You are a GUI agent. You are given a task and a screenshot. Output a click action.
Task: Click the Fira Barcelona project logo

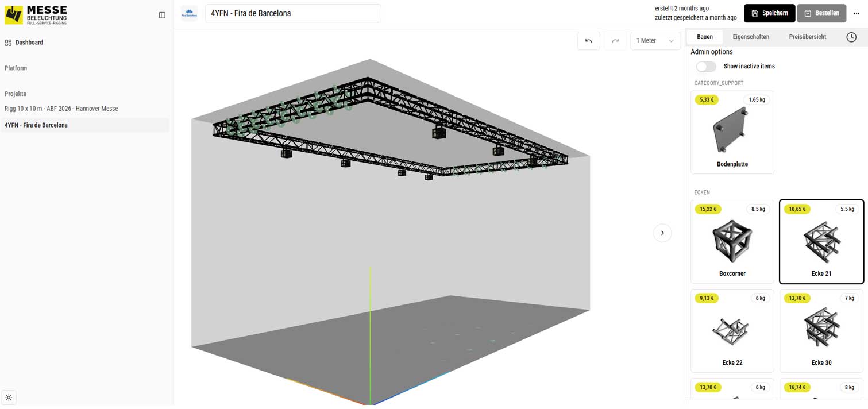189,13
